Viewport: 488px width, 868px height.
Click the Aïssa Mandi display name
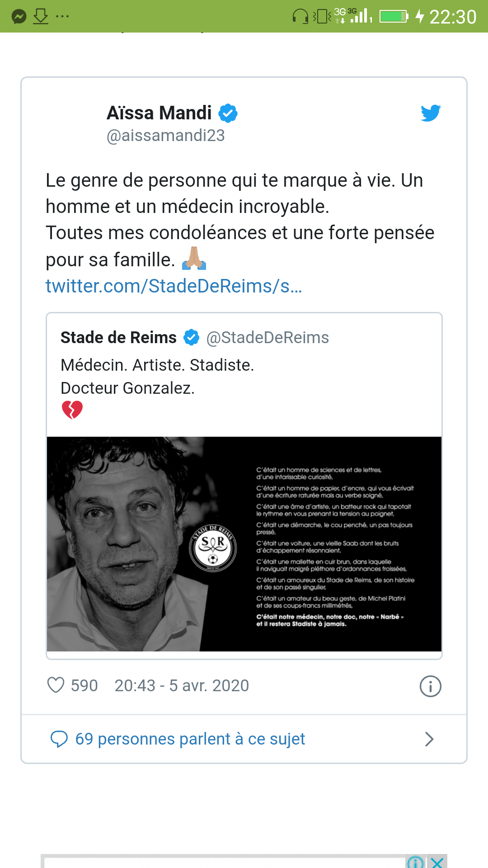(x=159, y=113)
